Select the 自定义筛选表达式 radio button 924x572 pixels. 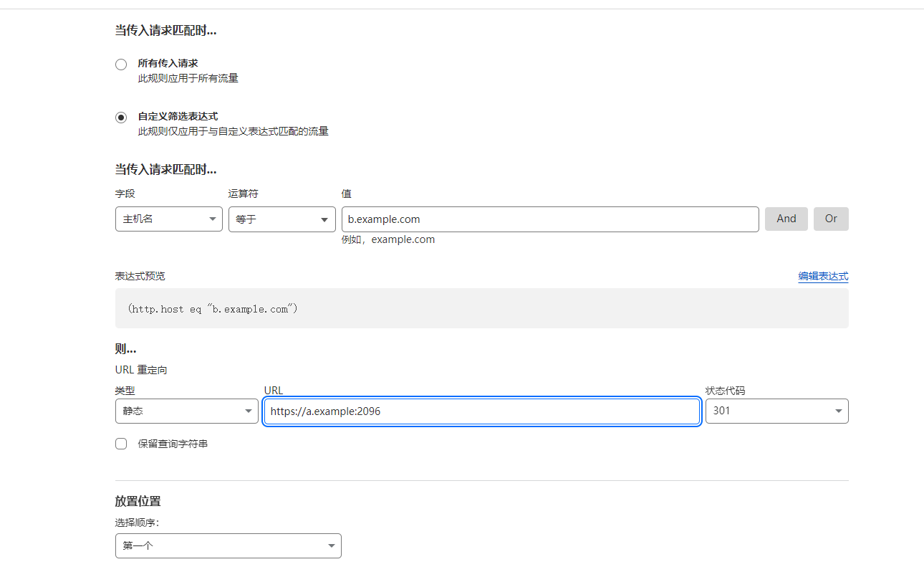(x=121, y=118)
